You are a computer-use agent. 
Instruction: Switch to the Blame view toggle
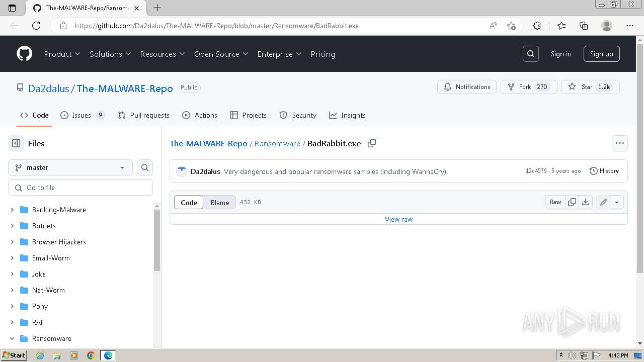(220, 202)
